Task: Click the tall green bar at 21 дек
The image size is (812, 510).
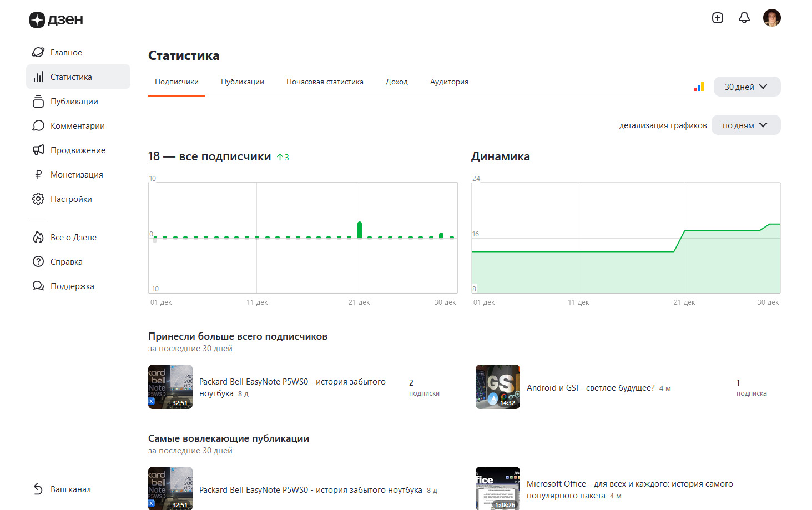Action: point(360,230)
